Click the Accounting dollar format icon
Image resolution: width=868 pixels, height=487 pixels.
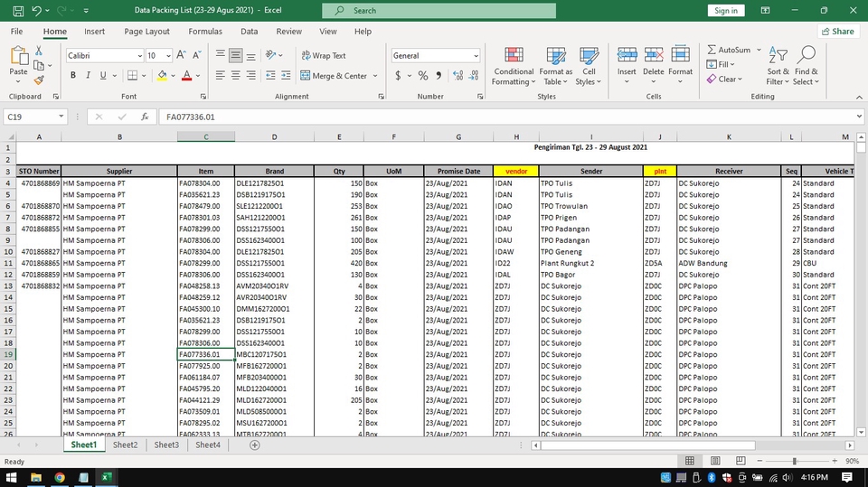coord(398,75)
